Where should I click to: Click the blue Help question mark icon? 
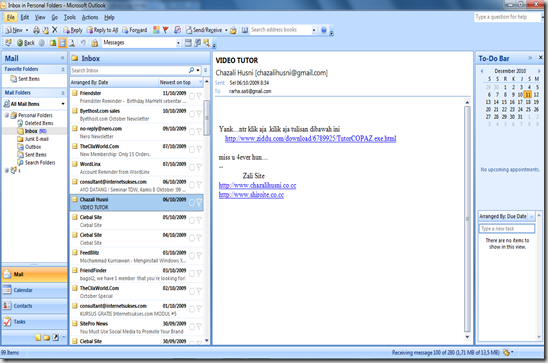(x=324, y=30)
